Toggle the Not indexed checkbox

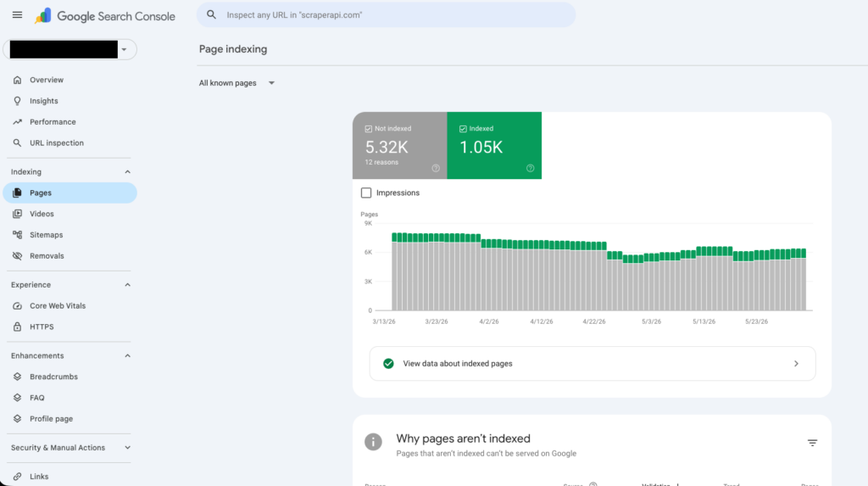pos(369,129)
